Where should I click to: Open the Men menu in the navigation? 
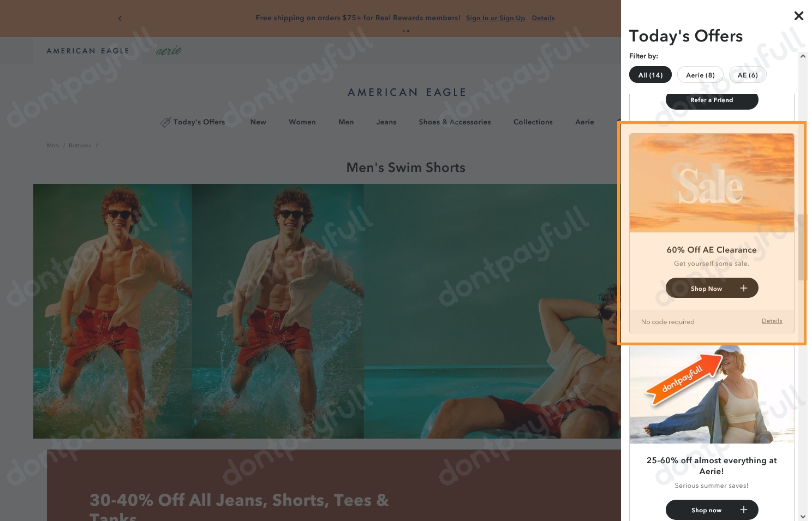click(346, 122)
